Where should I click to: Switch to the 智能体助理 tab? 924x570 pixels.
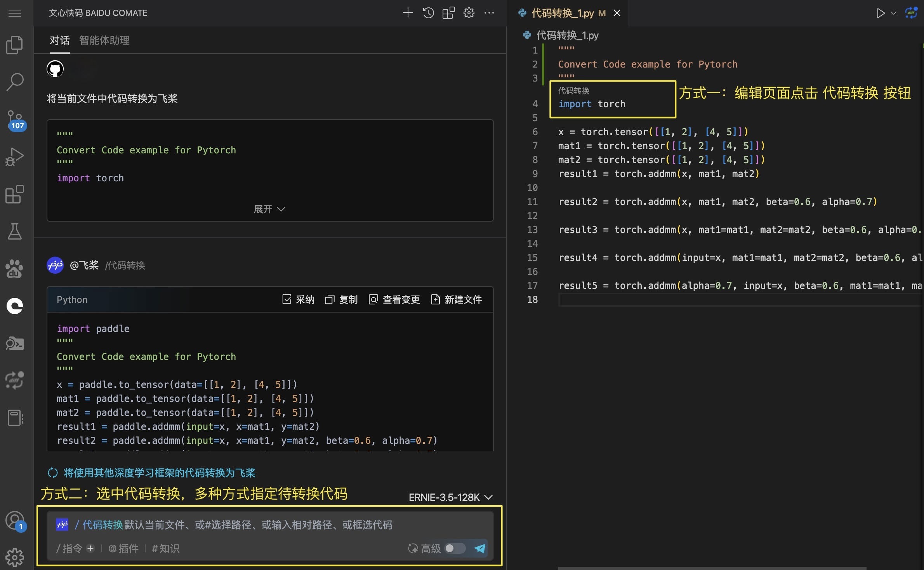click(104, 40)
